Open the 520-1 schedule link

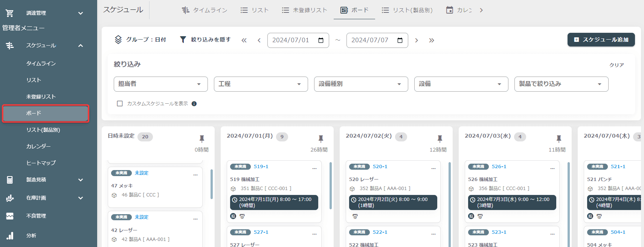point(380,167)
